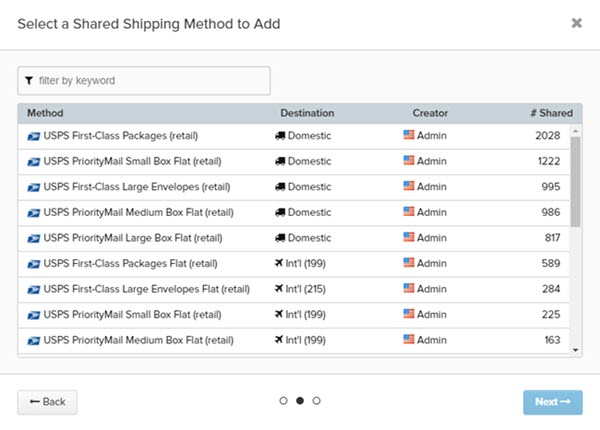Select USPS PriorityMail Large Box Flat (retail)
Viewport: 600px width, 430px height.
[x=293, y=238]
